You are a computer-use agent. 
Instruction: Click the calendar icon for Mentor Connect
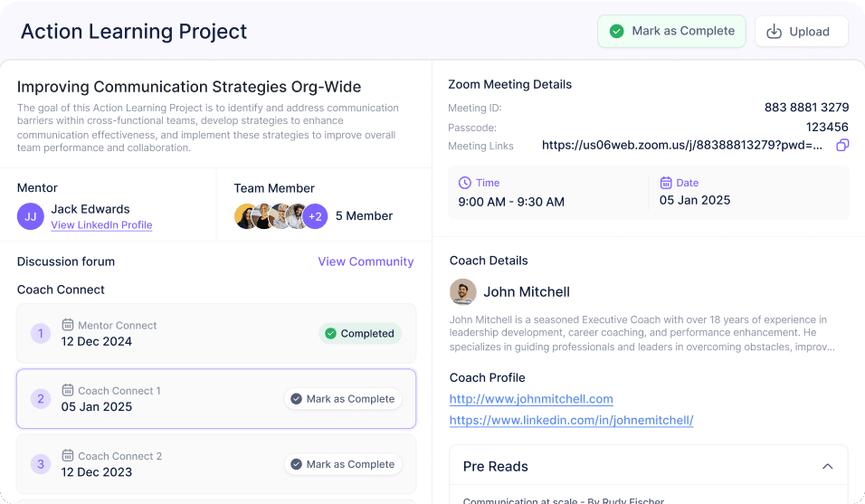67,325
